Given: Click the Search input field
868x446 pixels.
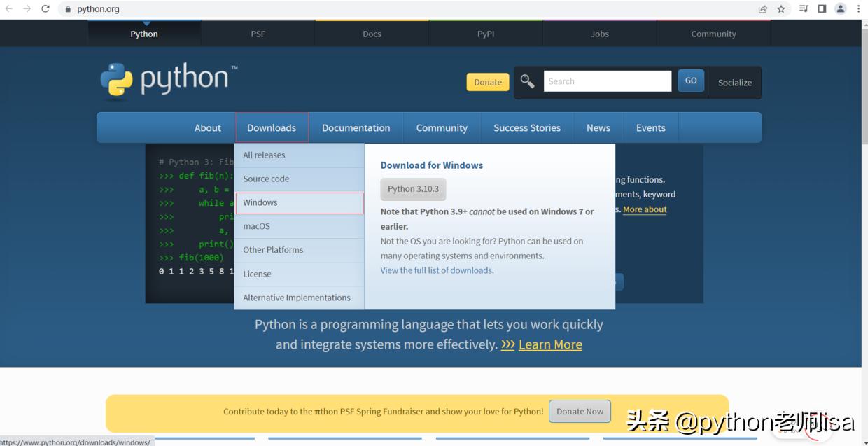Looking at the screenshot, I should (x=608, y=81).
